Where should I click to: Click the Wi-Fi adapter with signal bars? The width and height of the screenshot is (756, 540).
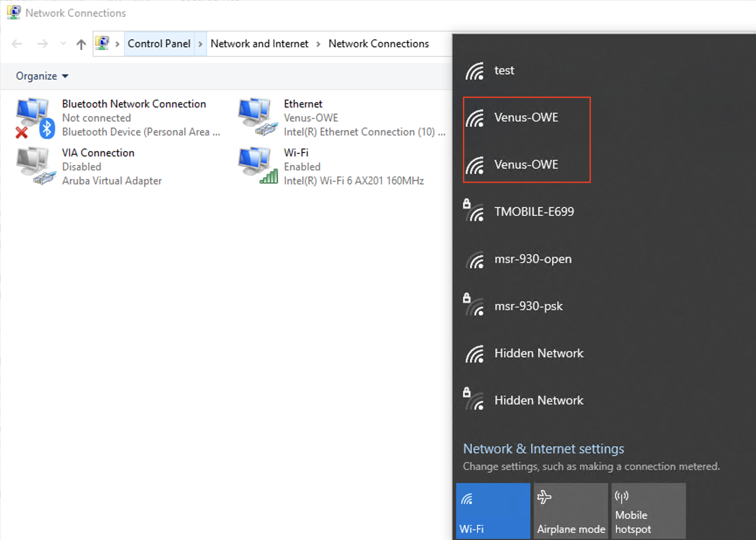point(296,153)
